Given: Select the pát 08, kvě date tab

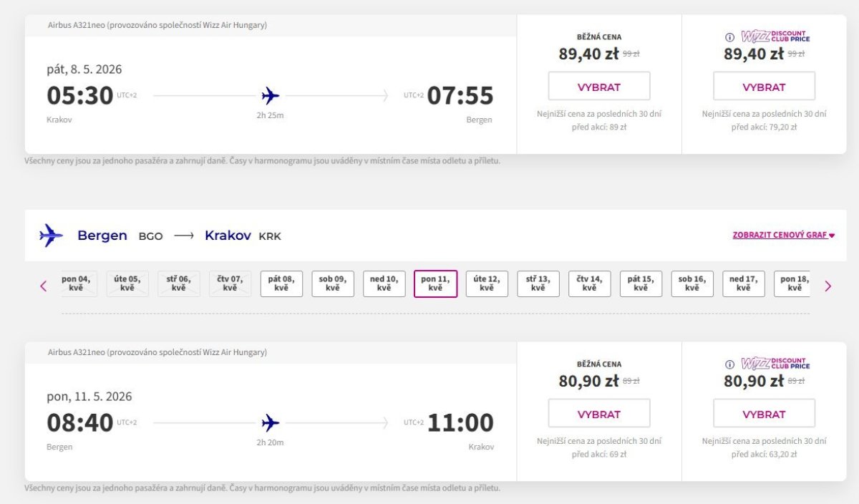Looking at the screenshot, I should pyautogui.click(x=281, y=283).
